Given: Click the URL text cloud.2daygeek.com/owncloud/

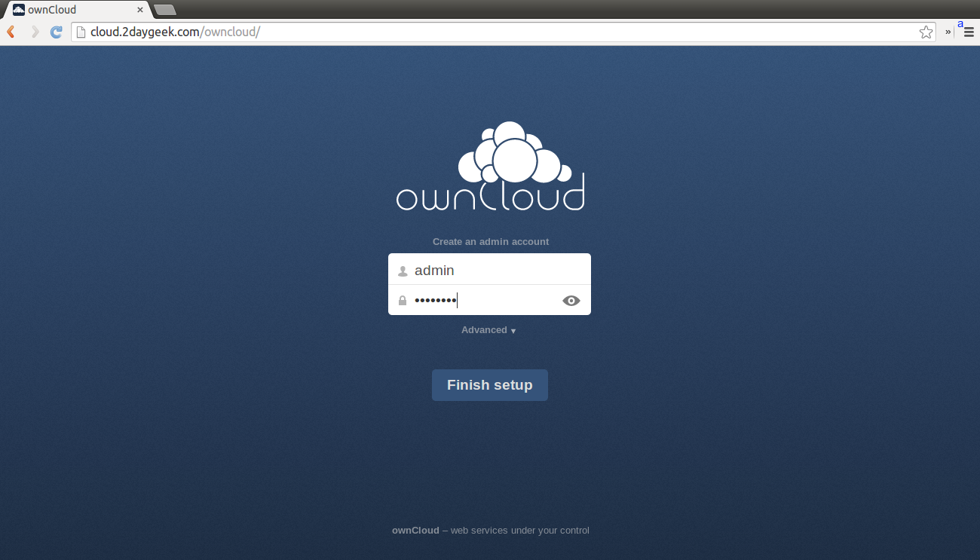Looking at the screenshot, I should coord(175,32).
